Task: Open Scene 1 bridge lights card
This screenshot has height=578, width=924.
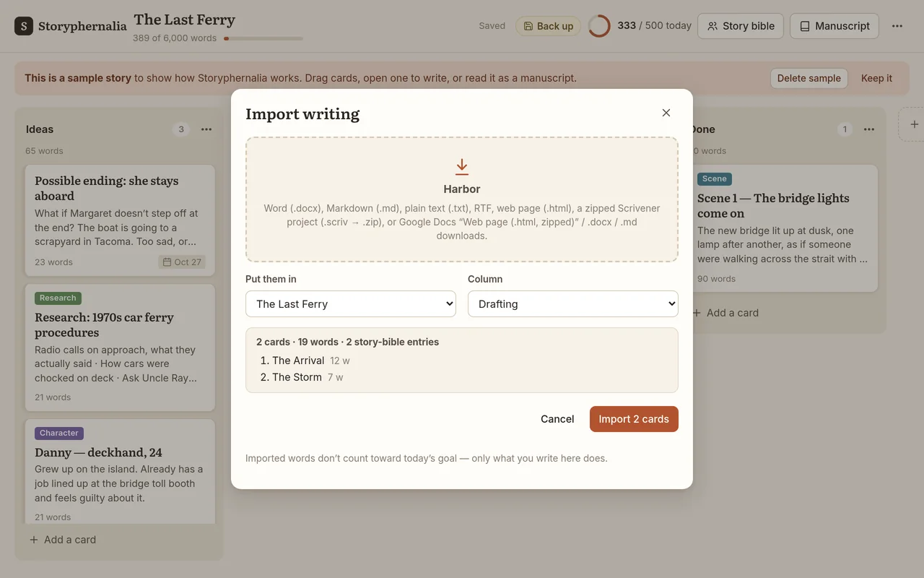Action: click(785, 228)
